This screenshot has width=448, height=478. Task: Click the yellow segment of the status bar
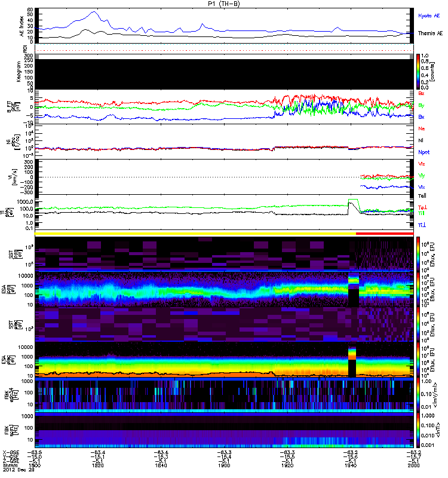coord(195,233)
